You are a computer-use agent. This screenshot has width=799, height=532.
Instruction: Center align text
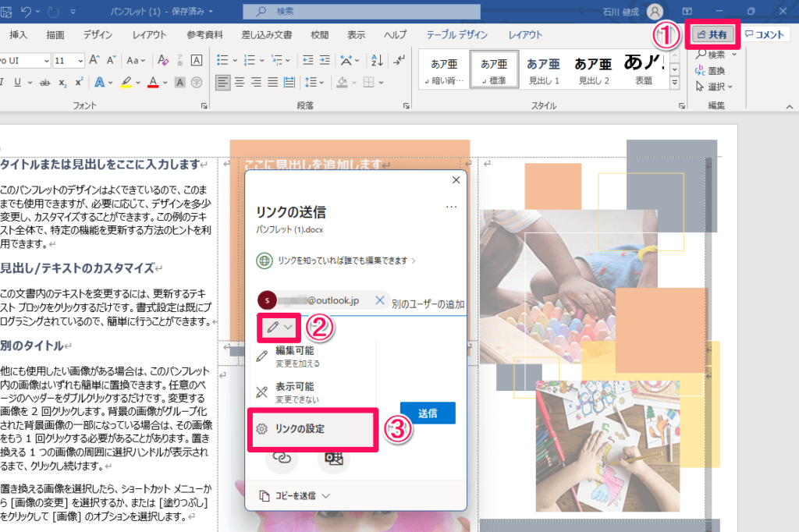click(240, 82)
